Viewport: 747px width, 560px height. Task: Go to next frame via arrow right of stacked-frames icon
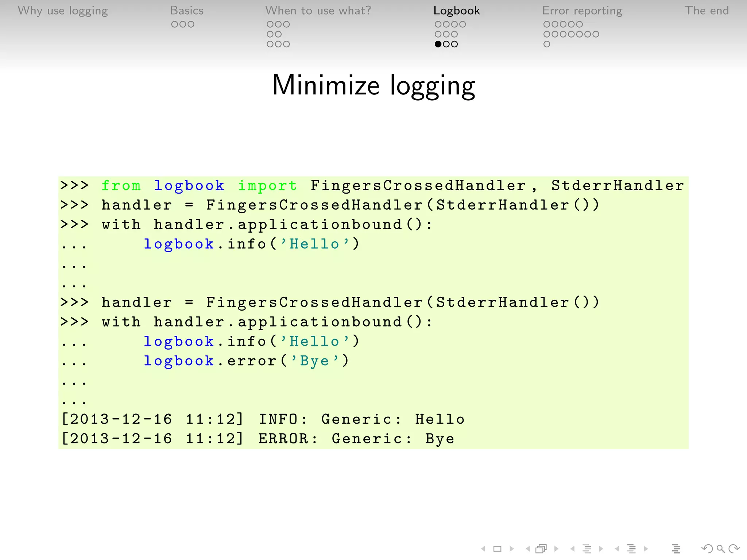pyautogui.click(x=556, y=548)
